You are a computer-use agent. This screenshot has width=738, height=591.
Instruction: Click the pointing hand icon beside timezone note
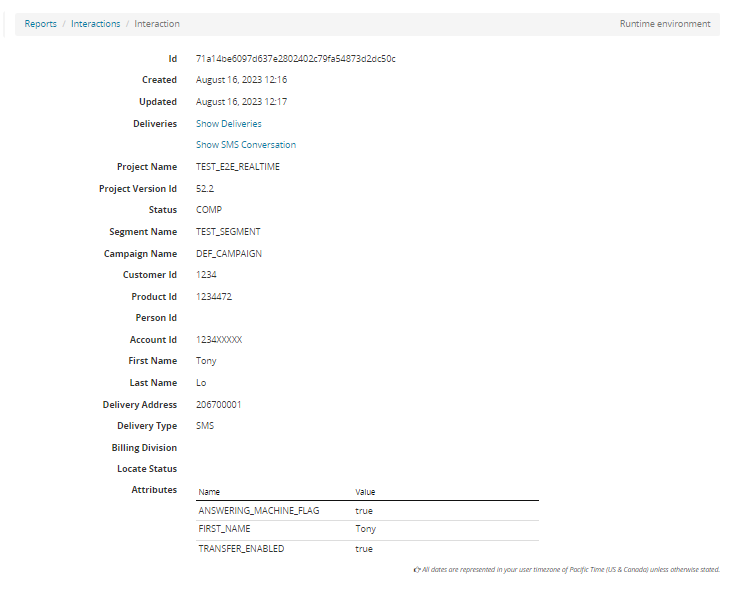coord(416,570)
